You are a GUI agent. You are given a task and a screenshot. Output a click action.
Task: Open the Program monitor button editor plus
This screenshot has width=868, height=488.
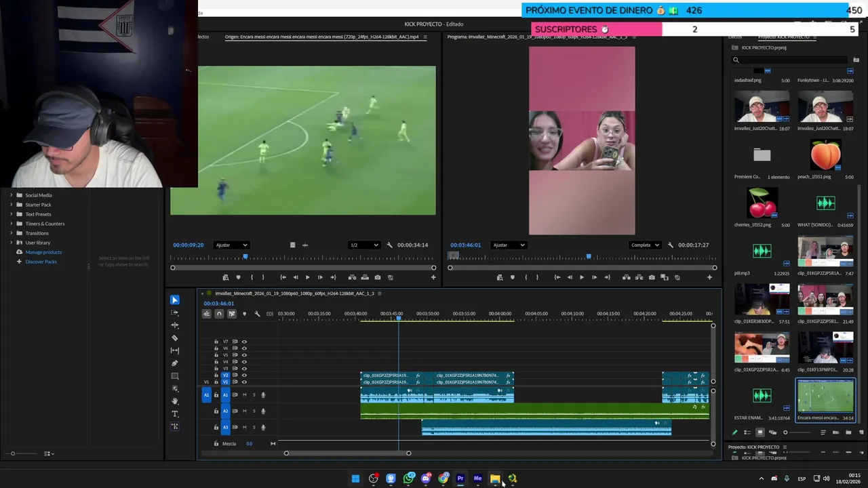point(709,277)
